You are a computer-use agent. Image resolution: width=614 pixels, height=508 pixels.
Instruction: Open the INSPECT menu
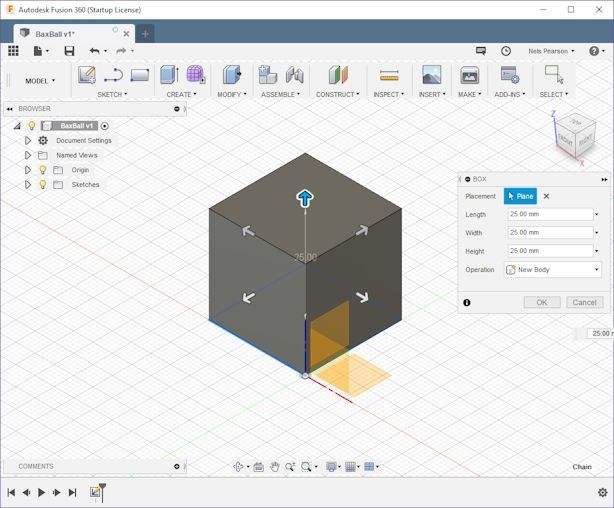[x=388, y=94]
